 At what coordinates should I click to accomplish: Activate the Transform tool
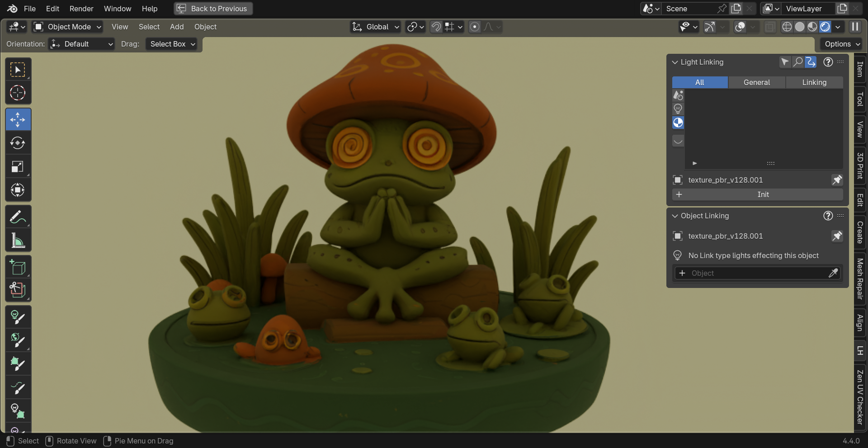coord(18,190)
